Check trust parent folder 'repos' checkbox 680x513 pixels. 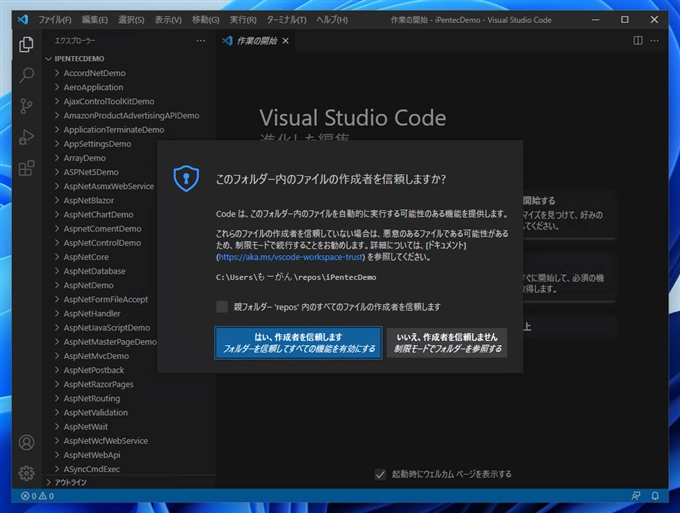pyautogui.click(x=222, y=307)
